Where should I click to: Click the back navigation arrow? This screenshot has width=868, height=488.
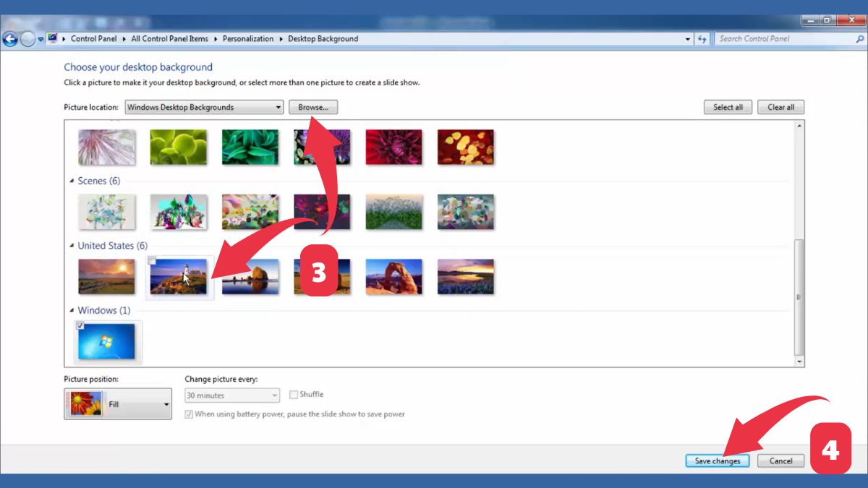coord(9,38)
